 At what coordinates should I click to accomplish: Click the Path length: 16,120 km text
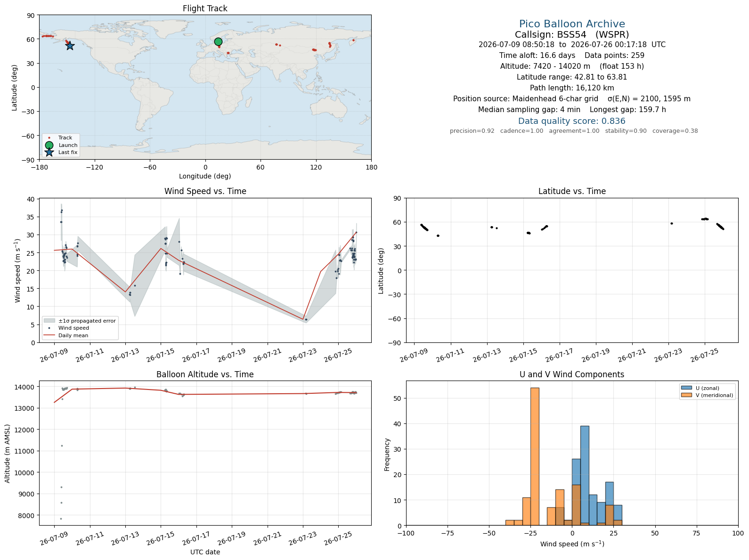coord(572,88)
